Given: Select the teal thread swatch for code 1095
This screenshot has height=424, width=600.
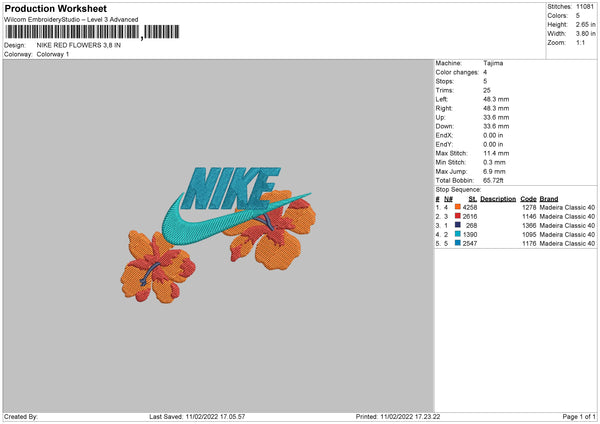Looking at the screenshot, I should pyautogui.click(x=457, y=234).
